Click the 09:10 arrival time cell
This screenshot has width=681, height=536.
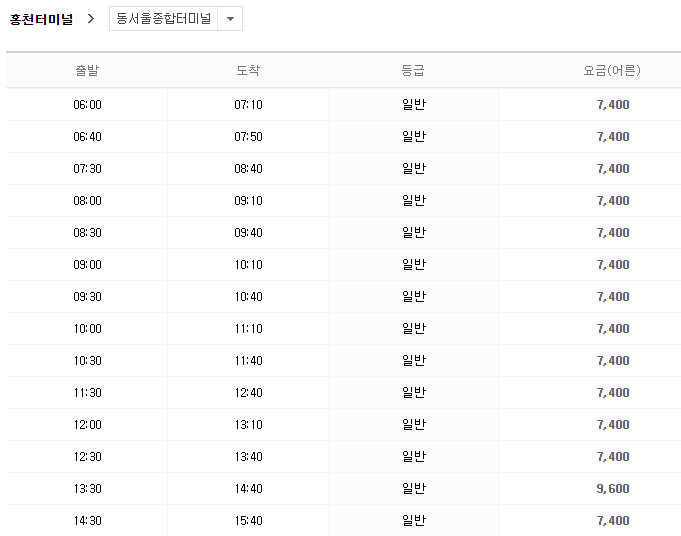click(x=248, y=201)
